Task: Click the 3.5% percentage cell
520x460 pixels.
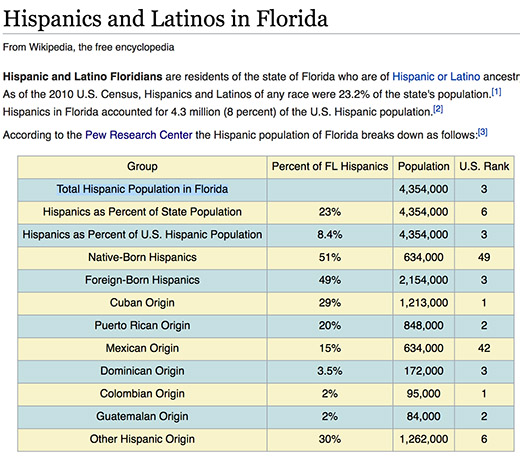Action: [x=330, y=371]
